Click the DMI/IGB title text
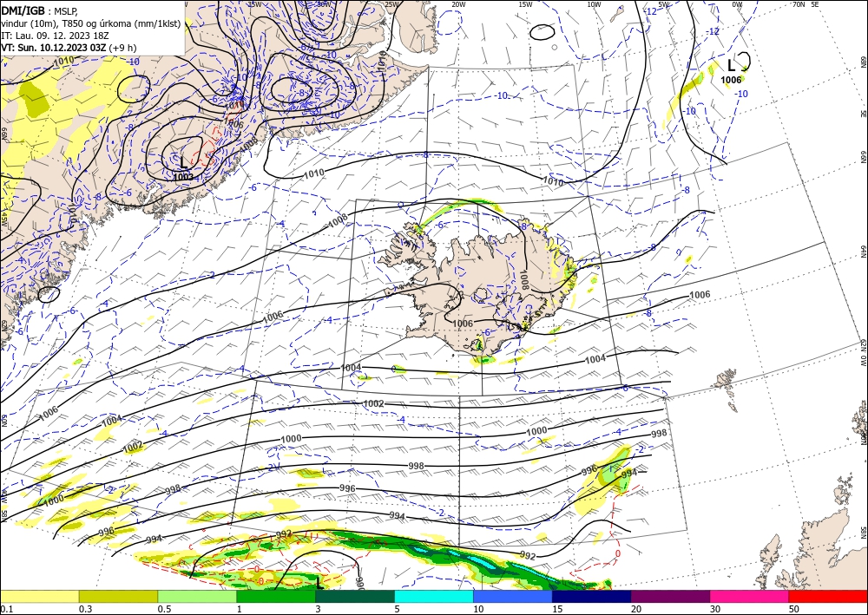 [23, 10]
